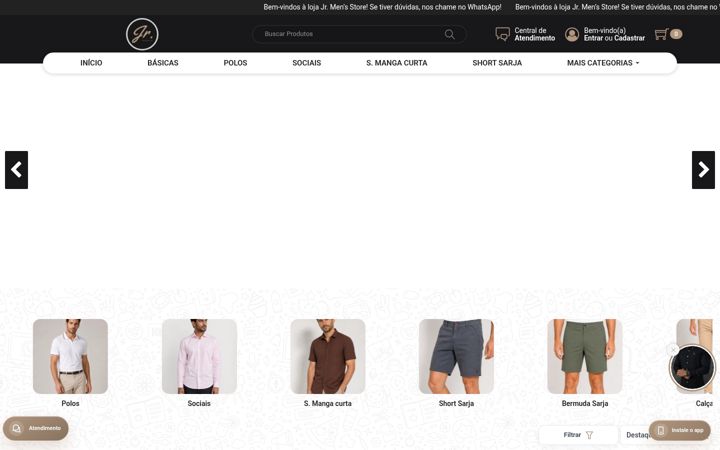Focus the Buscar Produtos search field
The image size is (720, 450).
(359, 34)
